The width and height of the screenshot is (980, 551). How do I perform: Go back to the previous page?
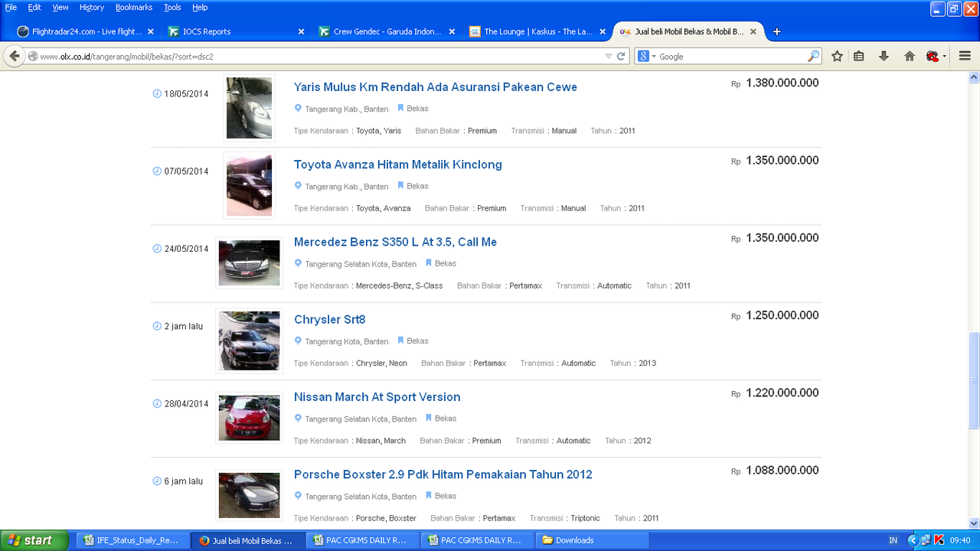point(15,56)
